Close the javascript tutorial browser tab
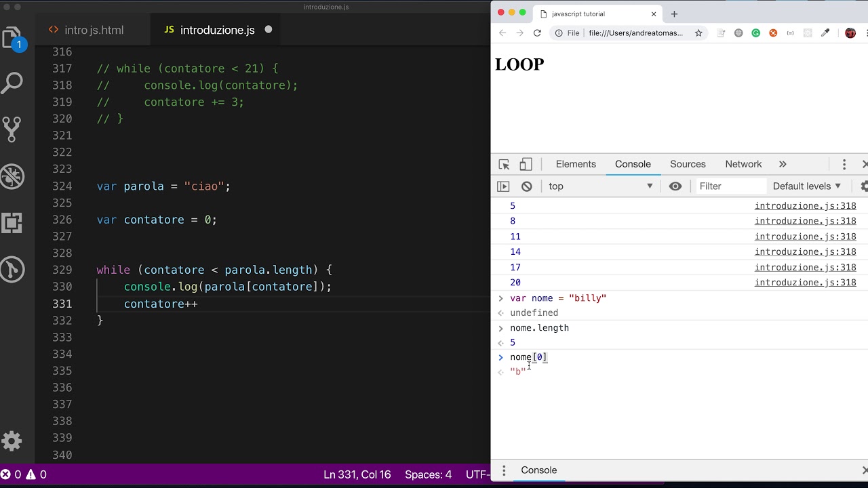This screenshot has height=488, width=868. (x=654, y=14)
